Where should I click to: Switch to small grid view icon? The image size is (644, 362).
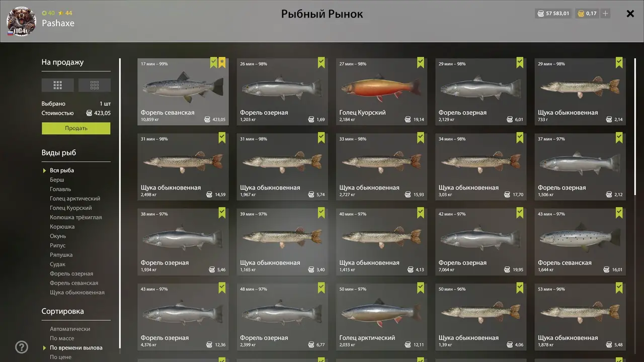(x=95, y=85)
